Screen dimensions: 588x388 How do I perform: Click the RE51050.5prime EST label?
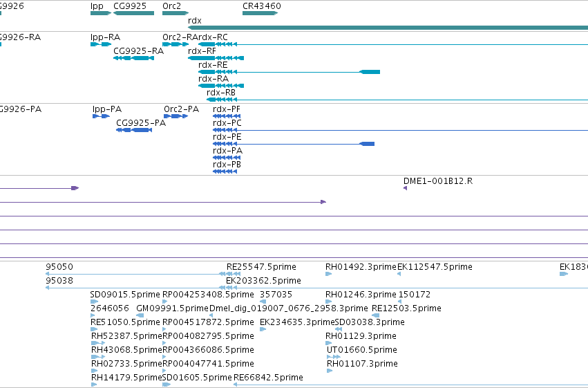(x=125, y=322)
